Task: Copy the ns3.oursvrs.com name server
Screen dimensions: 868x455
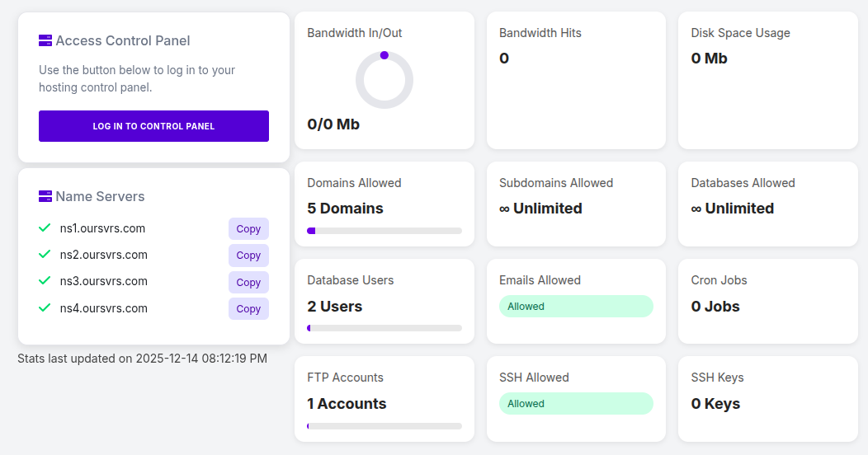Action: (248, 283)
